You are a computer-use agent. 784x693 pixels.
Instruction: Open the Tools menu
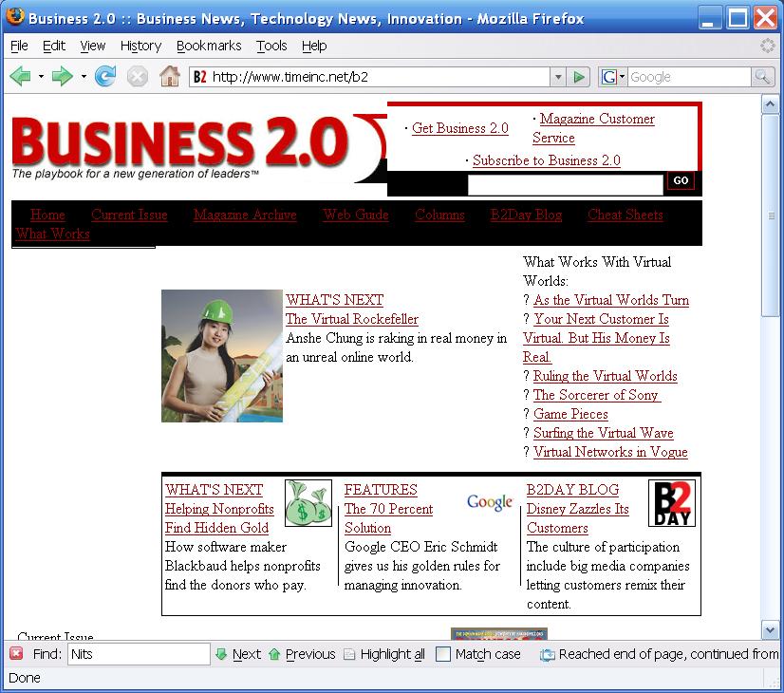coord(271,46)
